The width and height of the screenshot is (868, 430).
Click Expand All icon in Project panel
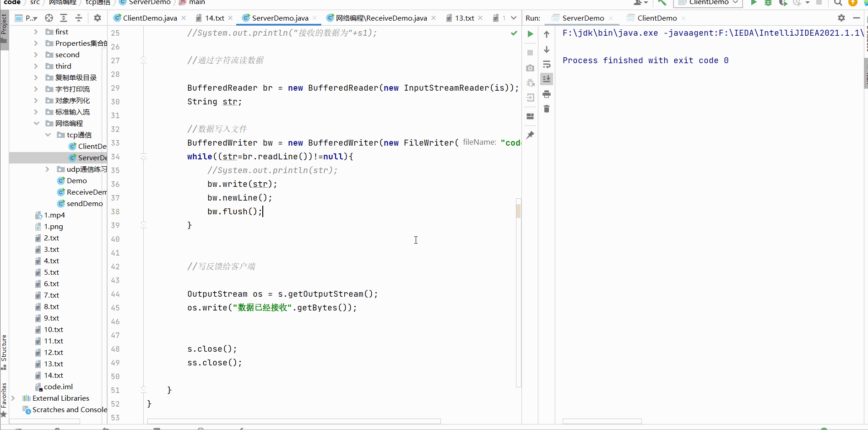(64, 18)
